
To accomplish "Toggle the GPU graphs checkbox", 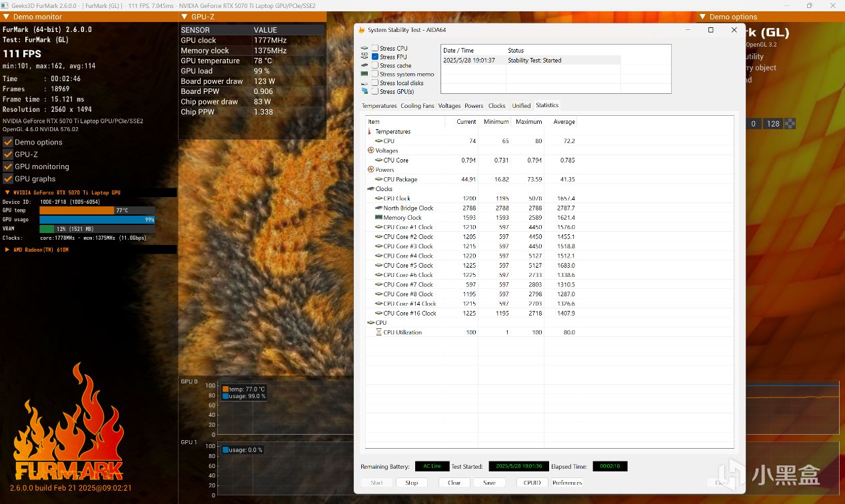I will [x=8, y=178].
